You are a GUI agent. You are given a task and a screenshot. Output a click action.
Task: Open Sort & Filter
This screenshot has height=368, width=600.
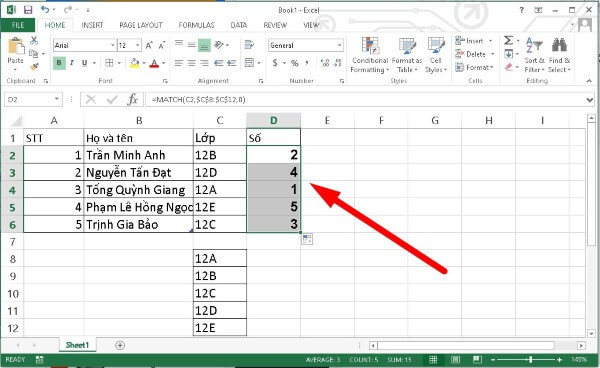point(534,54)
